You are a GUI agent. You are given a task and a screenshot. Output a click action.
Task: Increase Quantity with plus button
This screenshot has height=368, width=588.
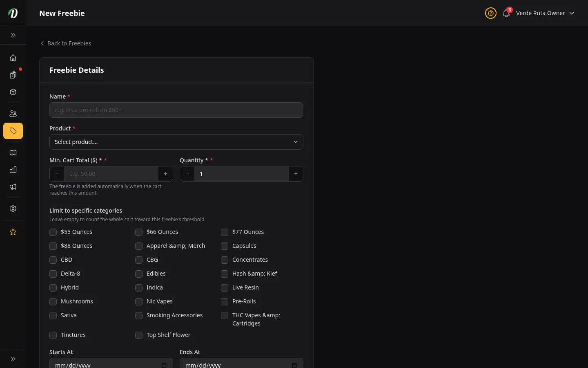tap(296, 174)
